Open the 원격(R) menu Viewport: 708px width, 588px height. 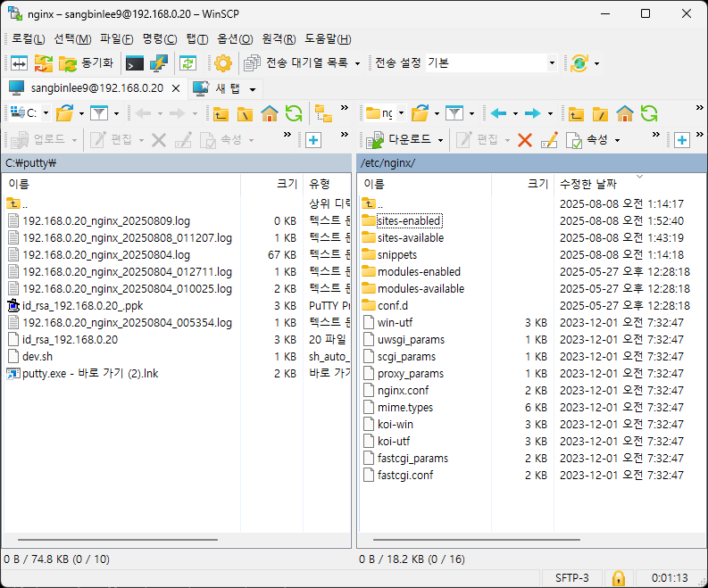[279, 39]
